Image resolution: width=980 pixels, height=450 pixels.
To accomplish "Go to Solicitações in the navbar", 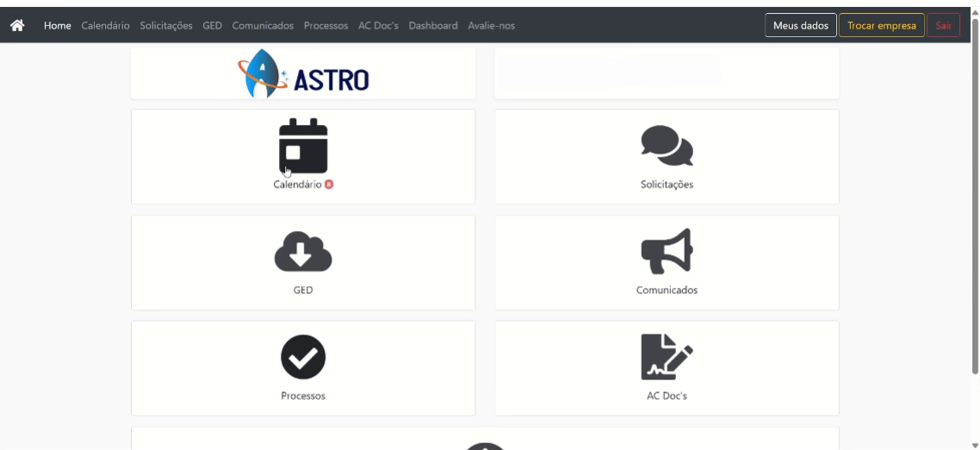I will pos(166,26).
